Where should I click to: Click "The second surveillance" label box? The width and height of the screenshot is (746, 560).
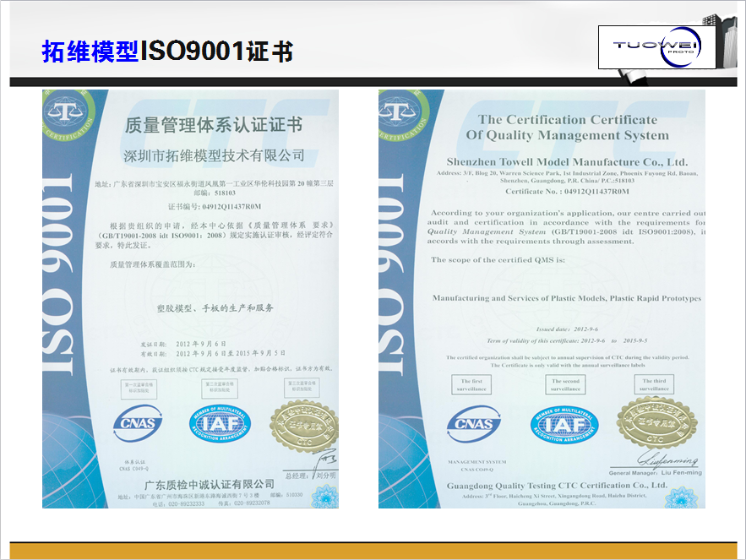pyautogui.click(x=566, y=385)
